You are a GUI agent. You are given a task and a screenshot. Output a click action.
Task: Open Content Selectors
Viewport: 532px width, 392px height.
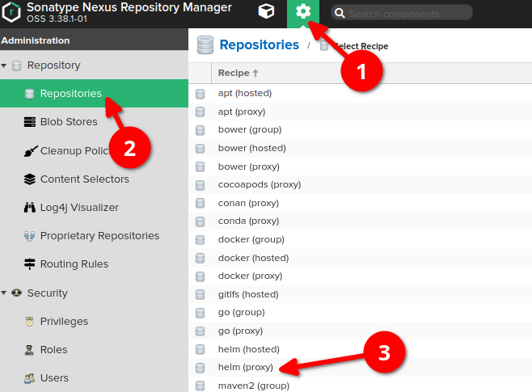(x=84, y=179)
